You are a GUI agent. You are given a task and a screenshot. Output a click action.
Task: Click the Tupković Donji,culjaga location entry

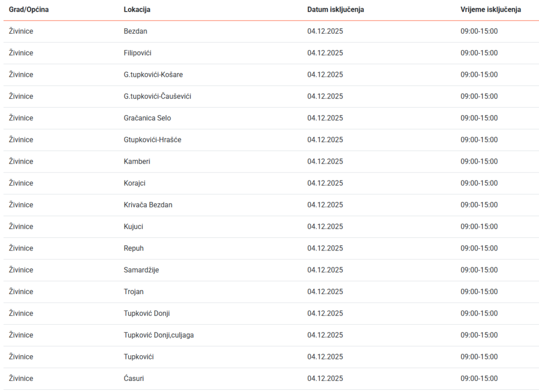pos(158,335)
